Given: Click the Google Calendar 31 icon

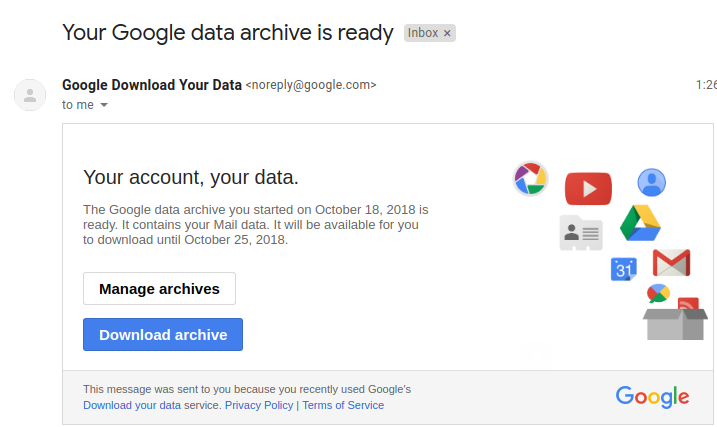Looking at the screenshot, I should [x=624, y=269].
